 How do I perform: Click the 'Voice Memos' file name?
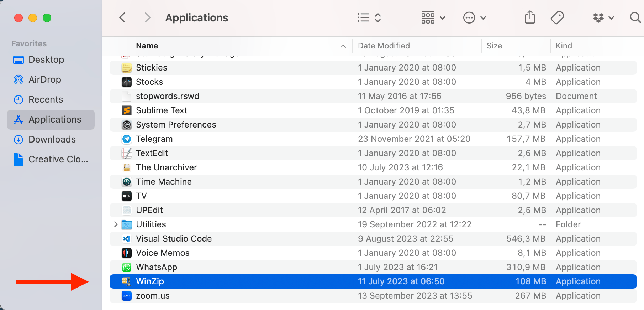tap(163, 253)
